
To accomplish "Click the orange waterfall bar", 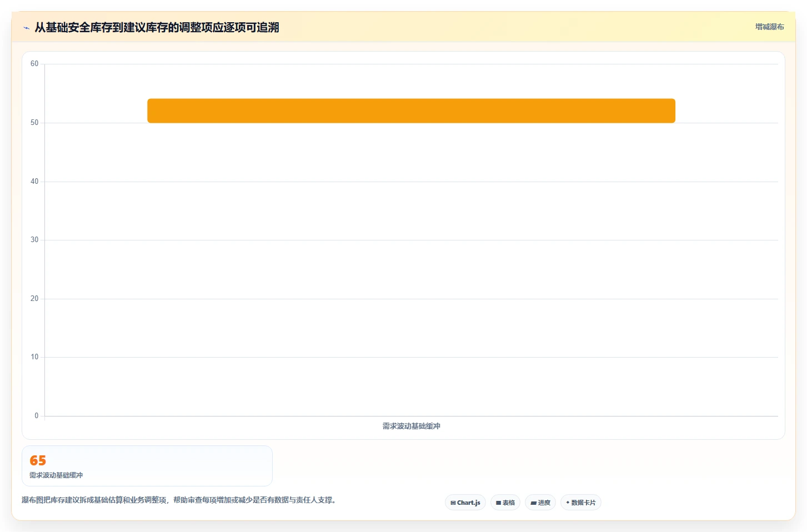I will [x=411, y=111].
